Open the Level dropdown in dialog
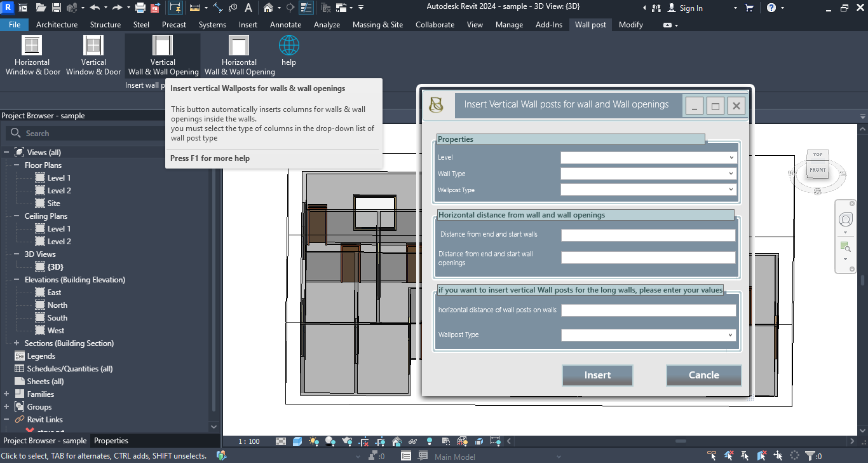This screenshot has height=463, width=868. coord(649,157)
